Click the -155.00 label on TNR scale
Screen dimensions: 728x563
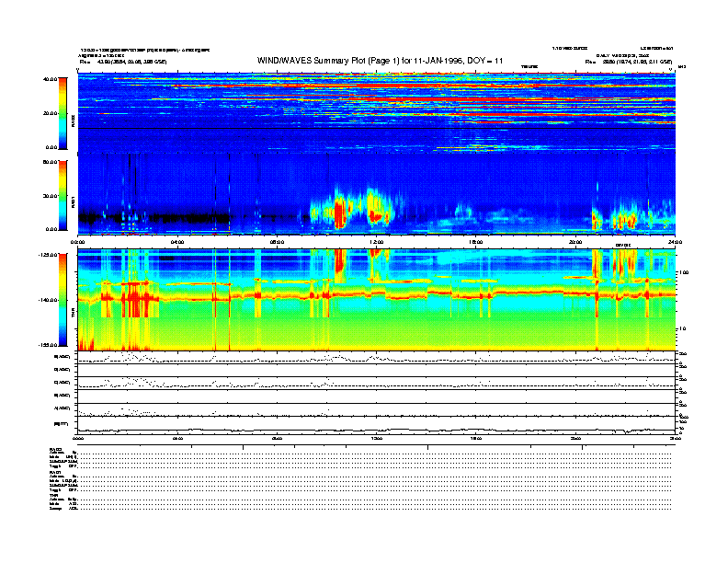coord(48,345)
